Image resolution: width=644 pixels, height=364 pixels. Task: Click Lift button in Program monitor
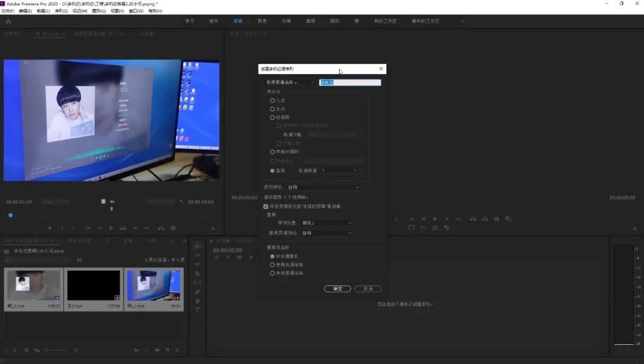473,219
